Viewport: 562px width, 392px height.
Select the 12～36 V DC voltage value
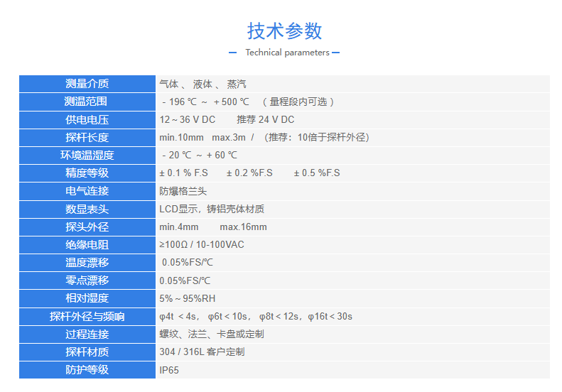tap(188, 120)
